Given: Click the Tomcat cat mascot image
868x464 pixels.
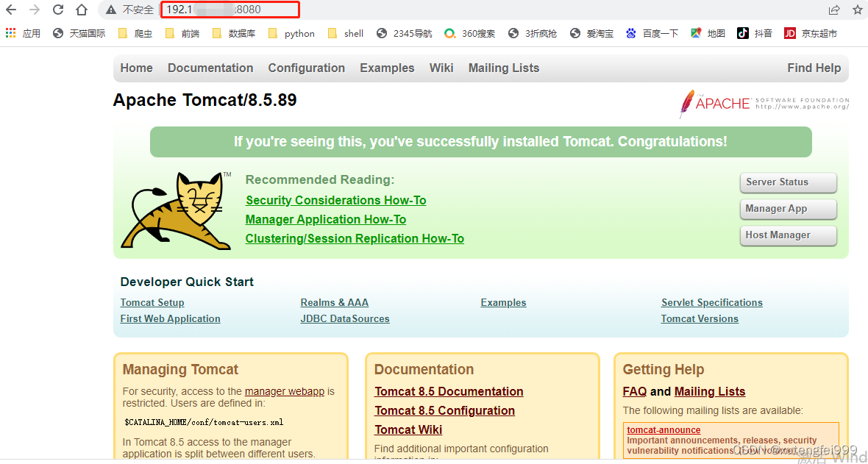Looking at the screenshot, I should [x=176, y=210].
